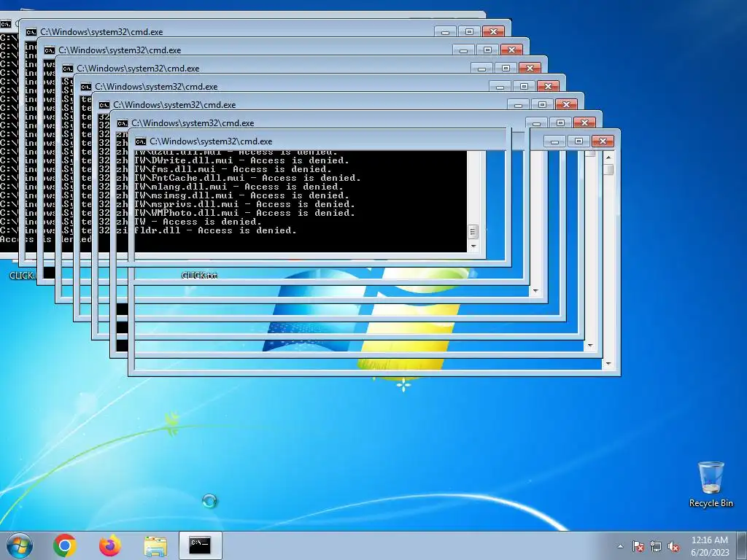Show hidden system tray icons

(620, 546)
